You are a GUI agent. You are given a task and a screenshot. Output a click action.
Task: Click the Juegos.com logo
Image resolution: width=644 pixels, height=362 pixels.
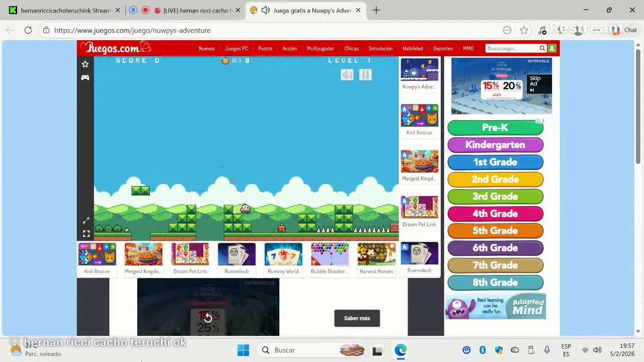coord(116,48)
